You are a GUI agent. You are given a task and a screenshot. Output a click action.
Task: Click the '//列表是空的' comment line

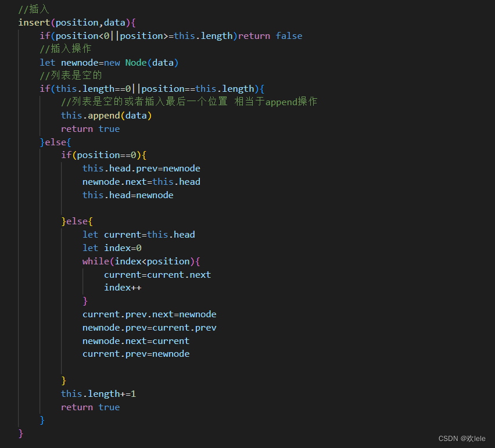(x=71, y=76)
